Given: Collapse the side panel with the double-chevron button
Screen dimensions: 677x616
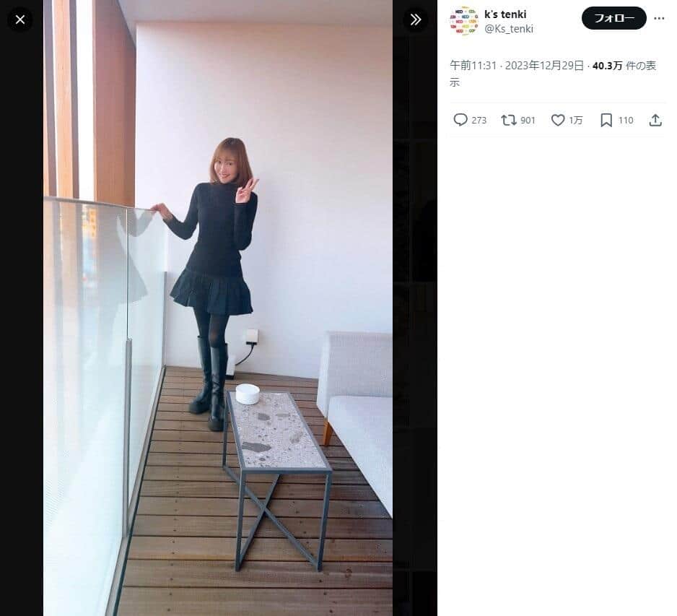Looking at the screenshot, I should pos(415,19).
